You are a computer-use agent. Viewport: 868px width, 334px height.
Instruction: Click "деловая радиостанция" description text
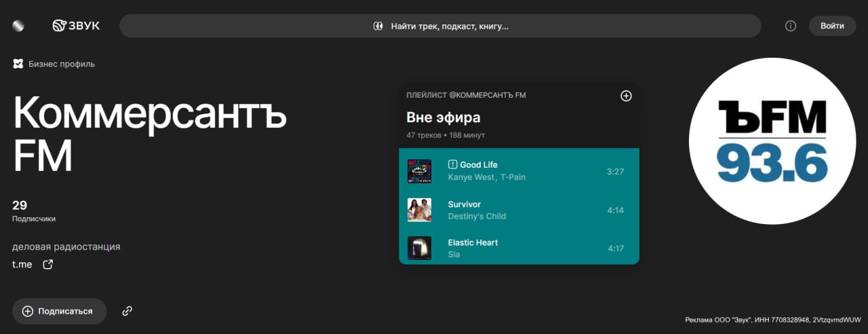(66, 246)
